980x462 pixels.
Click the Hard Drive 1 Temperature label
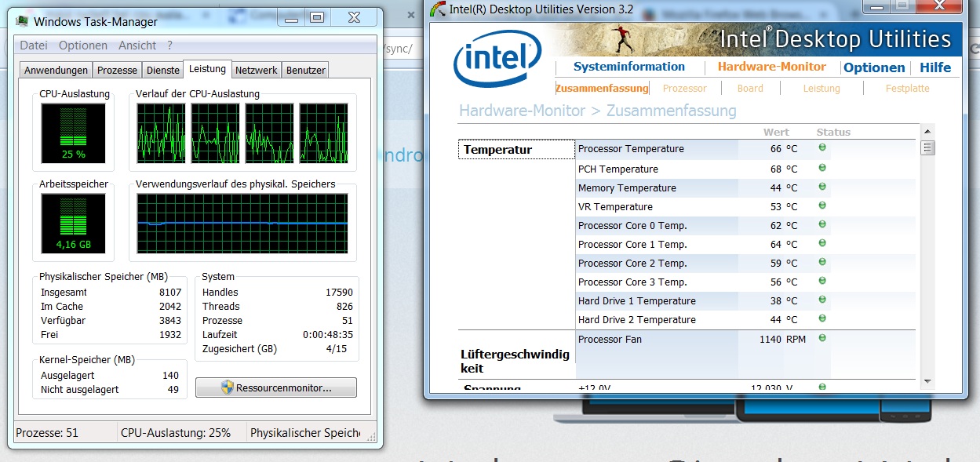tap(636, 300)
